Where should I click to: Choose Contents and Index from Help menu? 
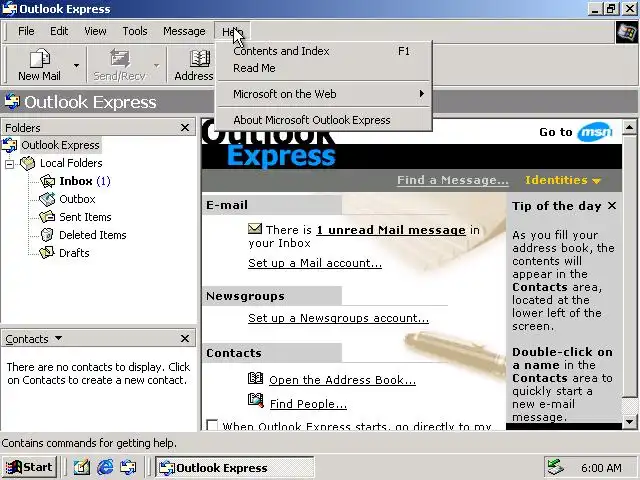coord(323,51)
